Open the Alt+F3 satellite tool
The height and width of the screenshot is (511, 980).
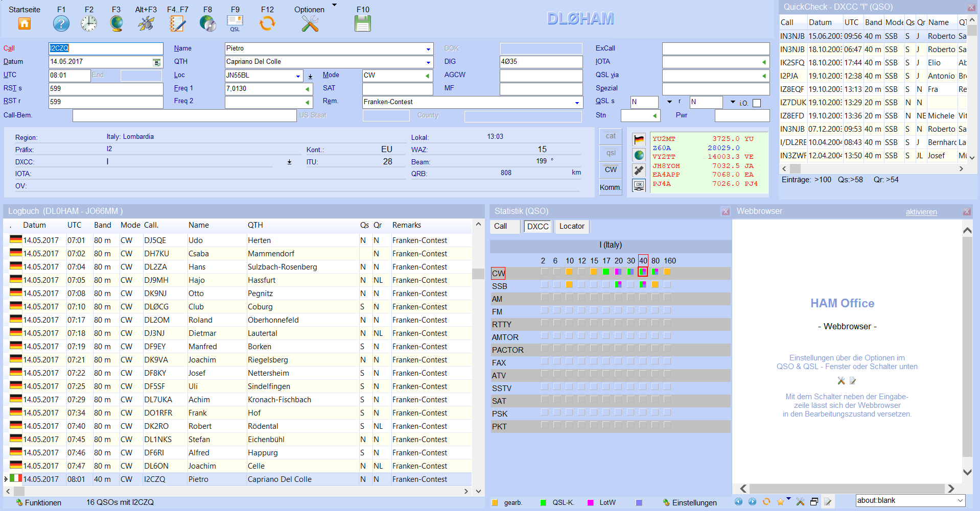[x=146, y=23]
